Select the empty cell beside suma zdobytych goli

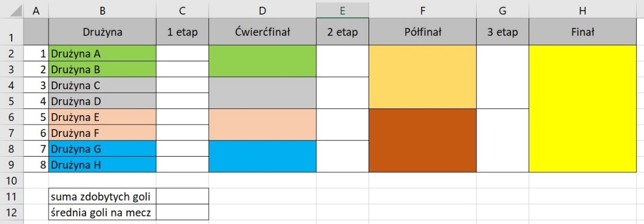coord(182,196)
